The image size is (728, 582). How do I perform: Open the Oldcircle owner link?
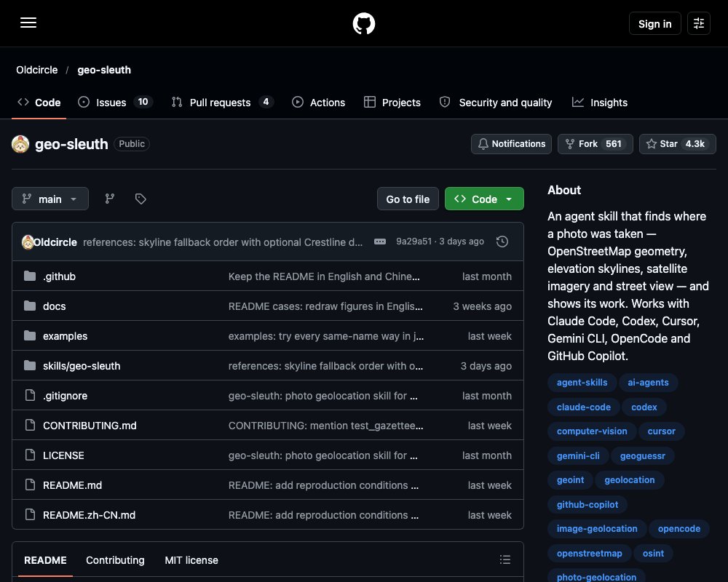tap(37, 70)
